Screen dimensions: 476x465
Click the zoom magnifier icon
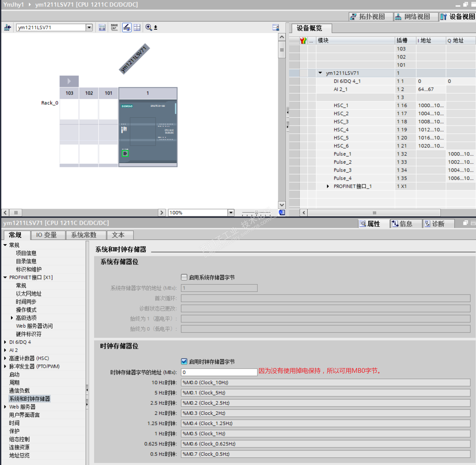[x=148, y=27]
